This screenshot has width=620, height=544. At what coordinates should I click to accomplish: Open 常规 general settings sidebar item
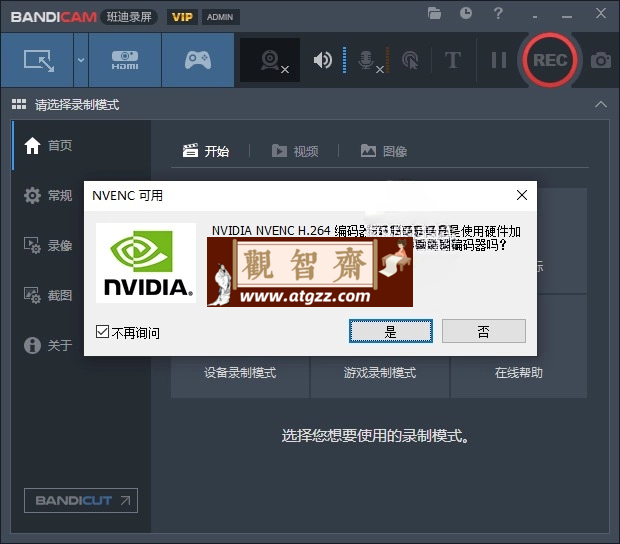pyautogui.click(x=48, y=195)
